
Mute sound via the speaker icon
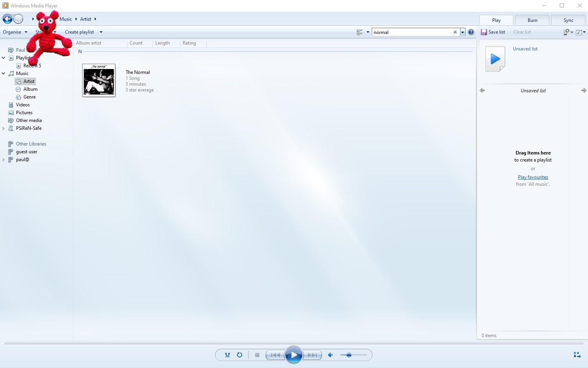pyautogui.click(x=331, y=355)
